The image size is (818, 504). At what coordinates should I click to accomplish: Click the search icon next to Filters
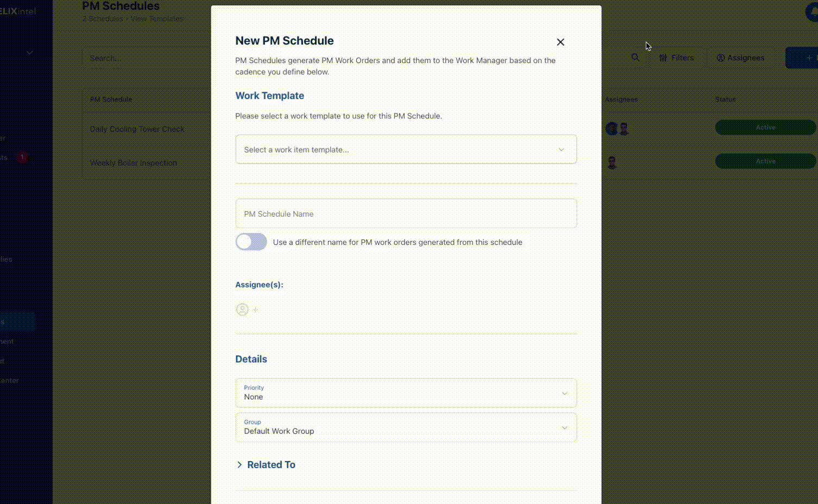click(635, 57)
